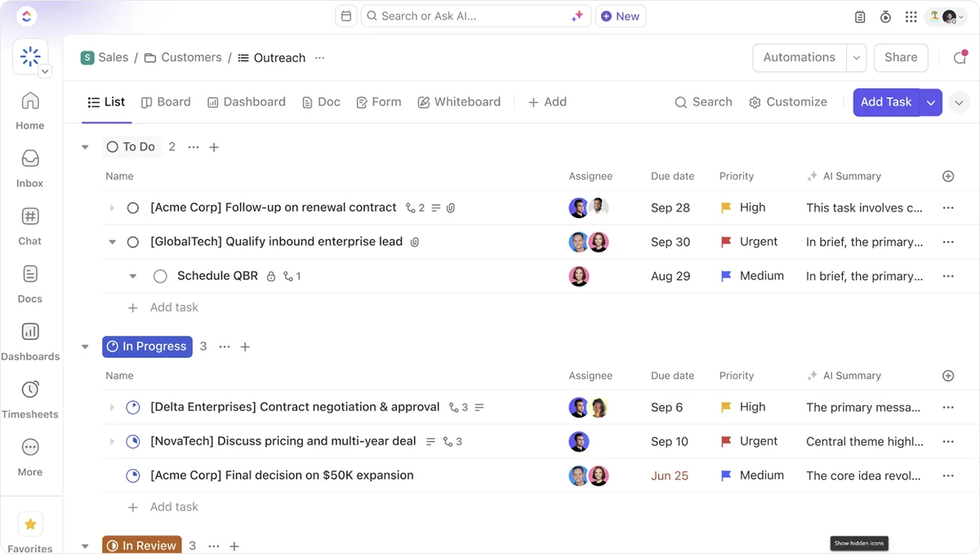
Task: Collapse subtasks of GlobalTech Qualify task
Action: (112, 242)
